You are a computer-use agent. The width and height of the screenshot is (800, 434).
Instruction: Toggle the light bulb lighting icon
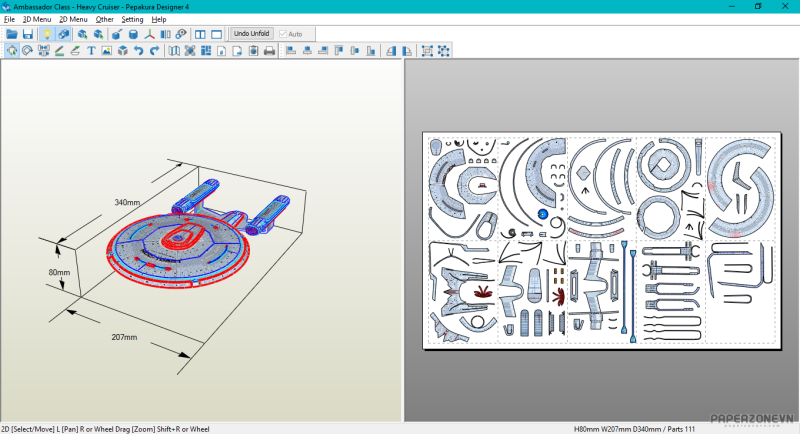(x=46, y=34)
